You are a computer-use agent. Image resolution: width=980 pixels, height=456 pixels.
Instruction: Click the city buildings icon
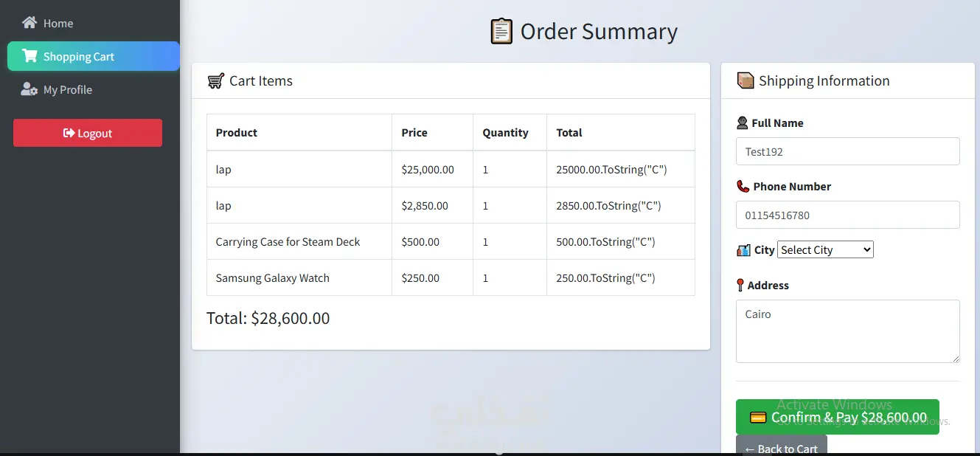coord(743,250)
